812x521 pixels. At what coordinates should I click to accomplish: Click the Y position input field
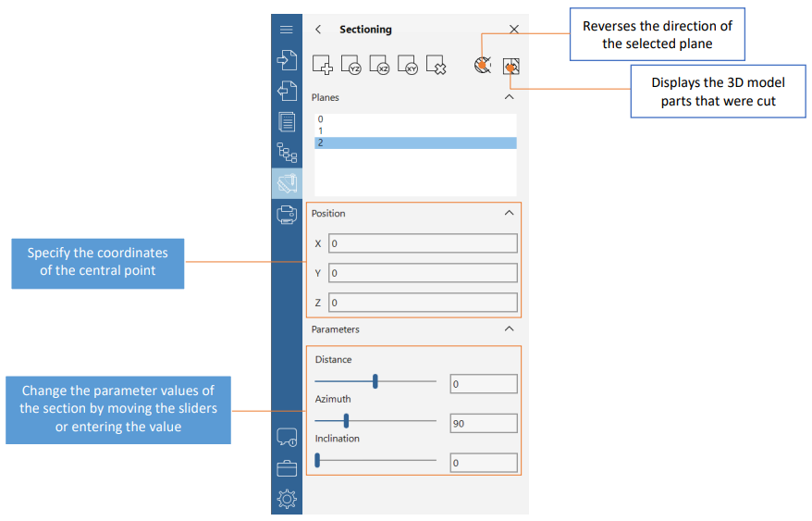(423, 273)
